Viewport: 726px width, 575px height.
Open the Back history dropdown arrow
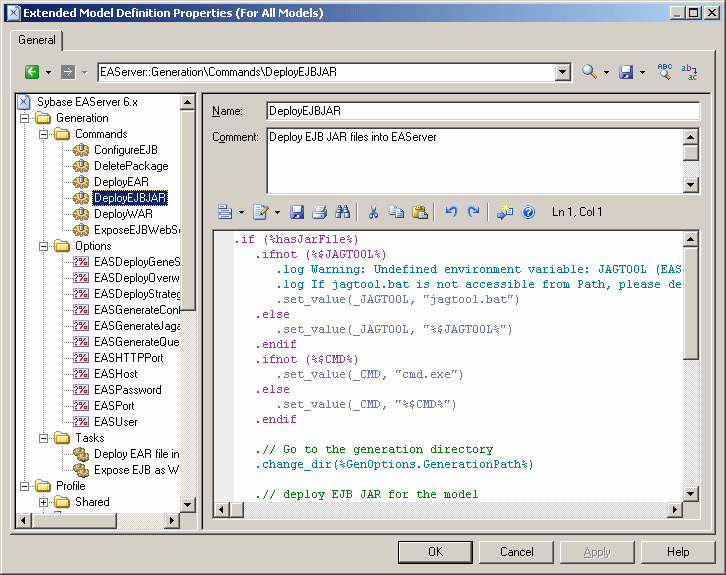[x=48, y=72]
